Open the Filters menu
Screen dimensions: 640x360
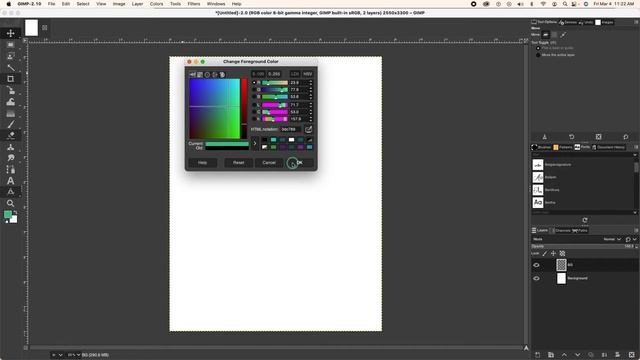pos(193,4)
